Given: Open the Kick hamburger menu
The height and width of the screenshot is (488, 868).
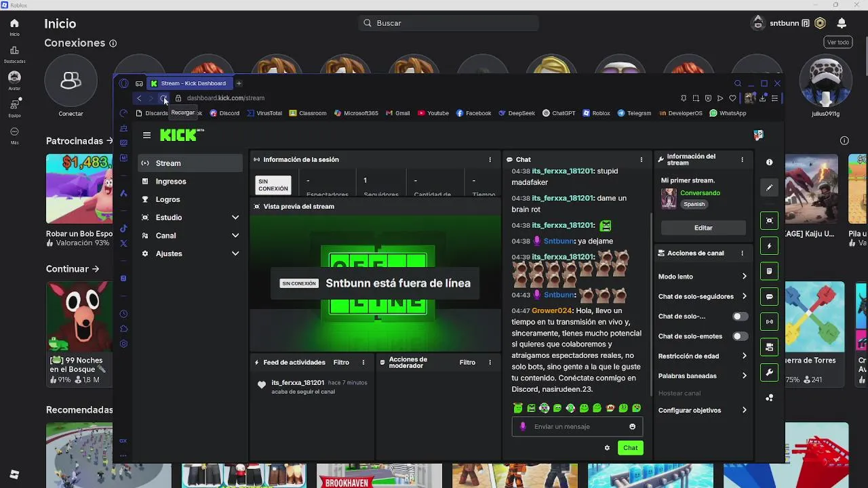Looking at the screenshot, I should 146,135.
